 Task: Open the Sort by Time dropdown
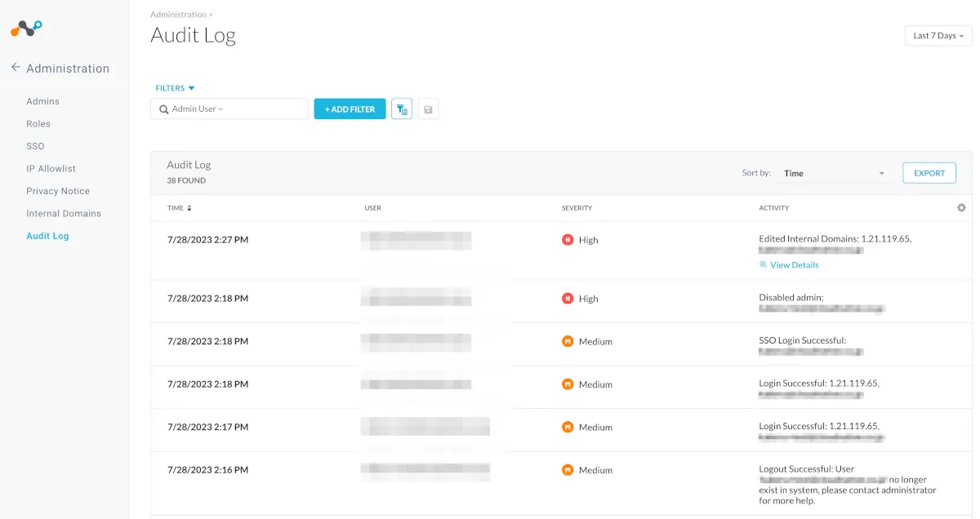click(833, 173)
